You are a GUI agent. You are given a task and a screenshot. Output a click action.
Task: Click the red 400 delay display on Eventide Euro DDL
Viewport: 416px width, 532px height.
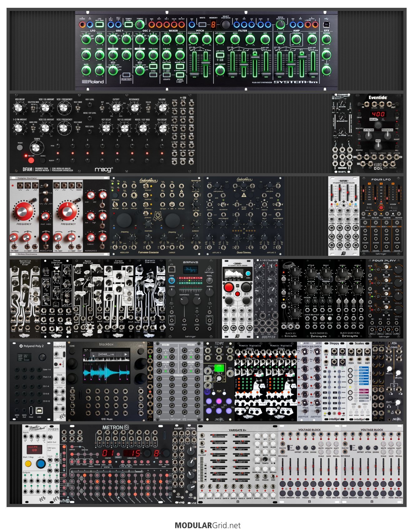[x=378, y=114]
